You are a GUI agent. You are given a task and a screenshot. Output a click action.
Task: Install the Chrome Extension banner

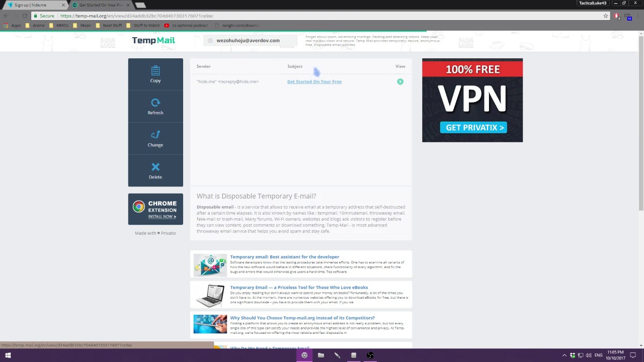click(155, 209)
